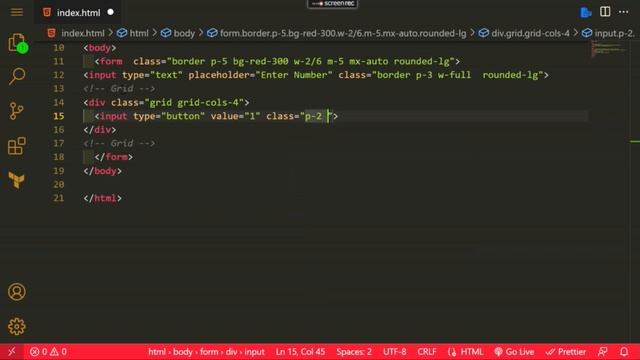Open the Search view in activity bar

[x=17, y=76]
